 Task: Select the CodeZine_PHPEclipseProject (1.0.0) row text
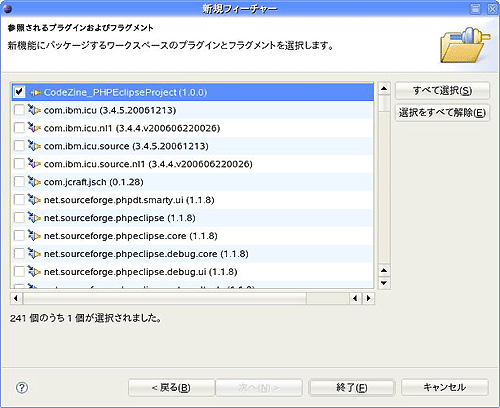tap(125, 92)
